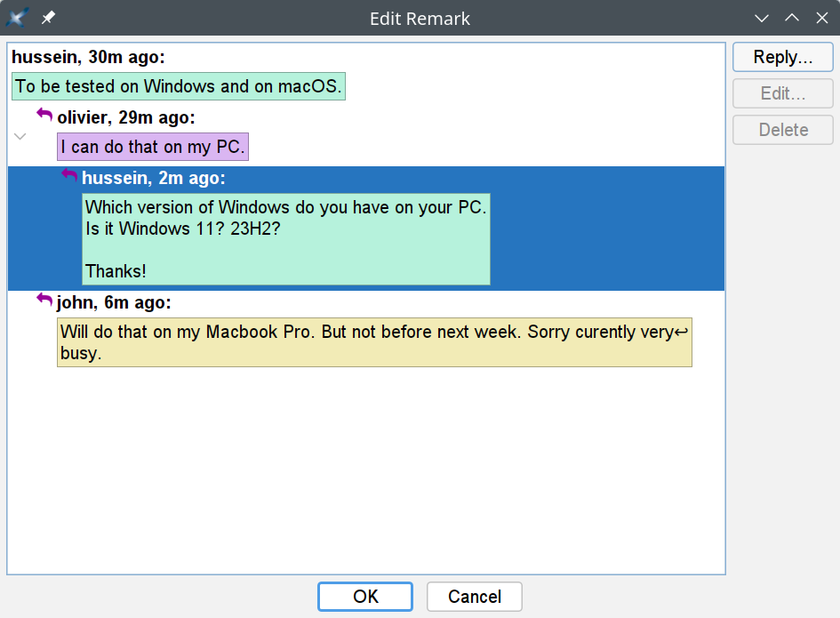
Task: Open the application icon menu in title bar
Action: click(17, 18)
